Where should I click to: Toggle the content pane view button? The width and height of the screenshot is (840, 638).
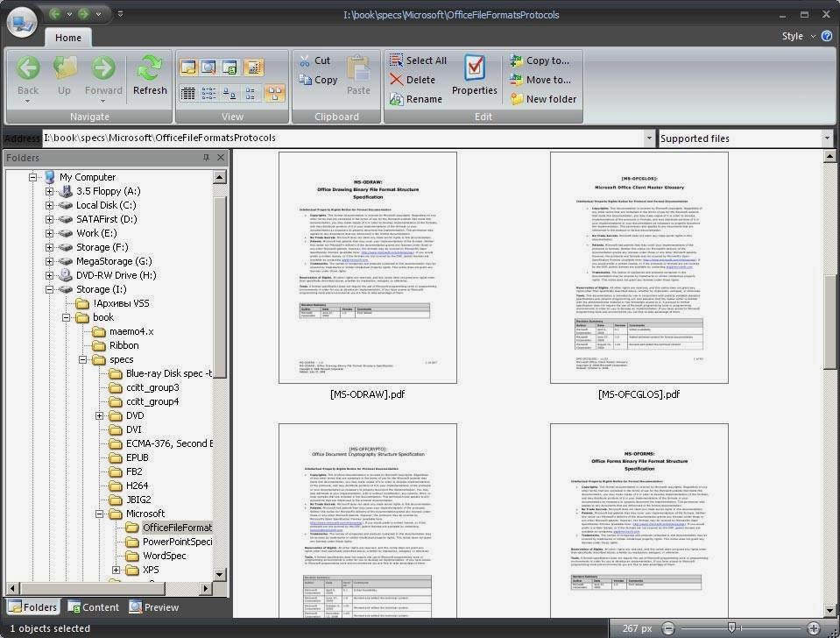(230, 67)
